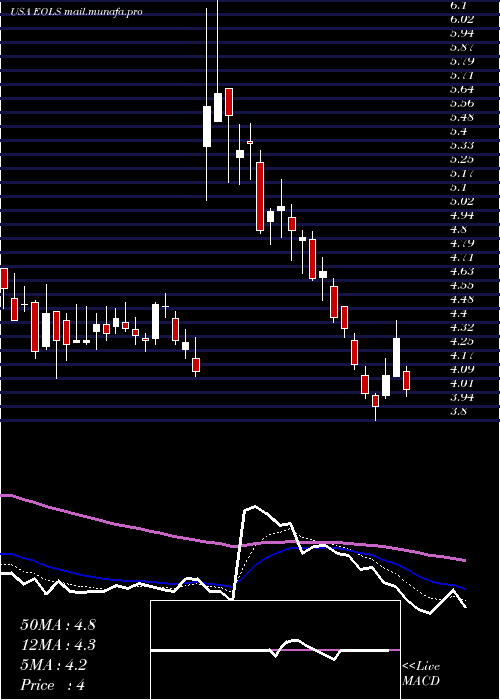Click the 4.25 price axis label
Image resolution: width=500 pixels, height=700 pixels.
(462, 341)
